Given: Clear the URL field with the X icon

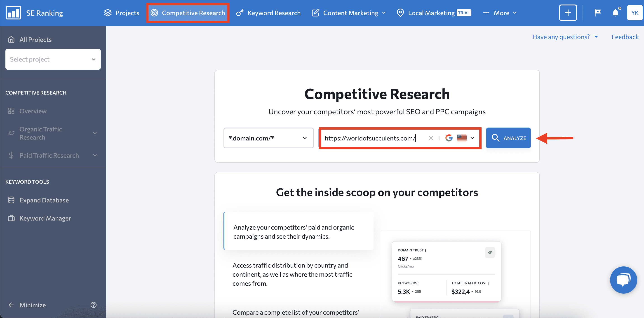Looking at the screenshot, I should pos(430,138).
